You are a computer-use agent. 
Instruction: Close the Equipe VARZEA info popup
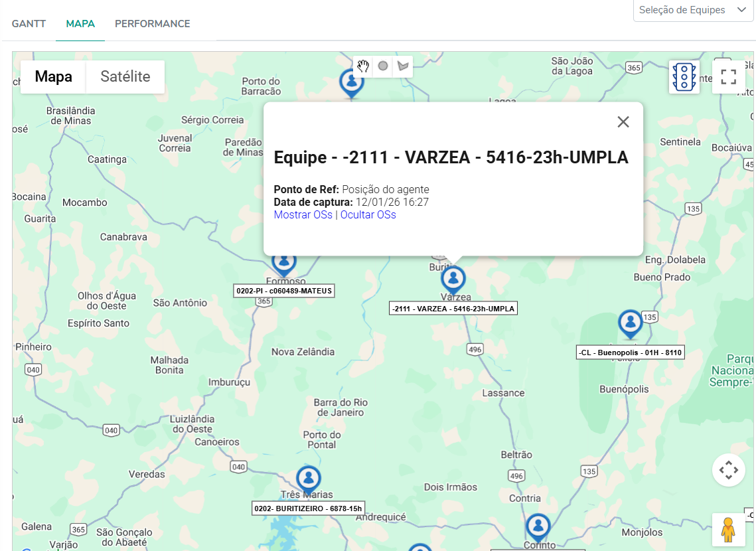(x=623, y=121)
